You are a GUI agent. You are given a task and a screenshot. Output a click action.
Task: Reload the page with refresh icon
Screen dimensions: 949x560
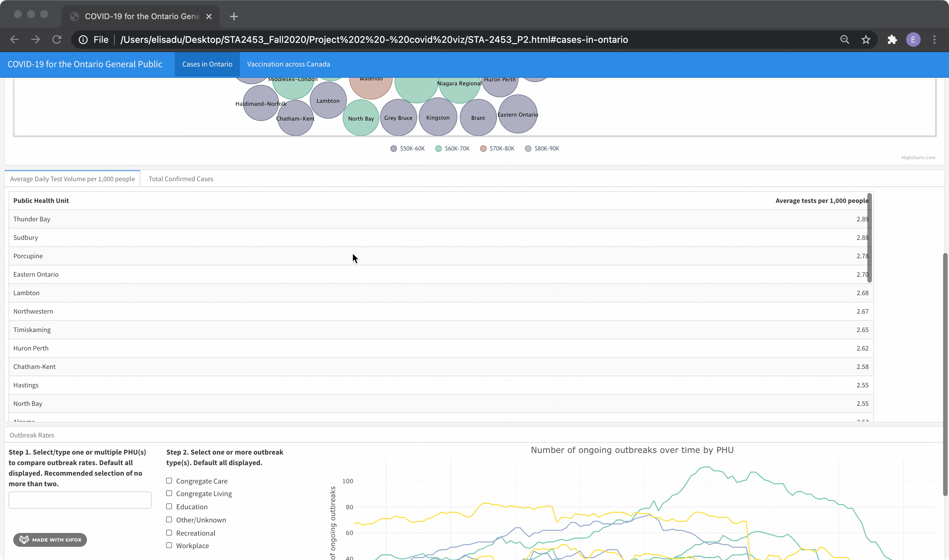[x=57, y=40]
